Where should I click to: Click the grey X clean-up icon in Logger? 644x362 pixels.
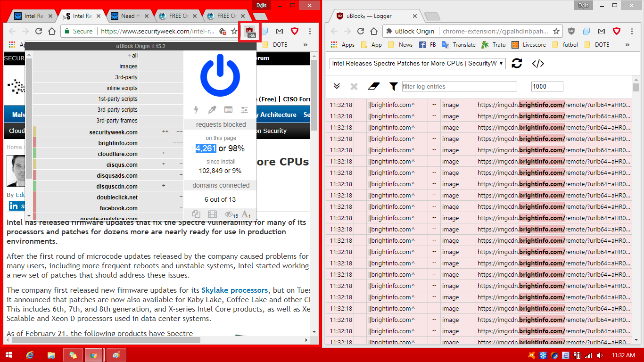354,86
